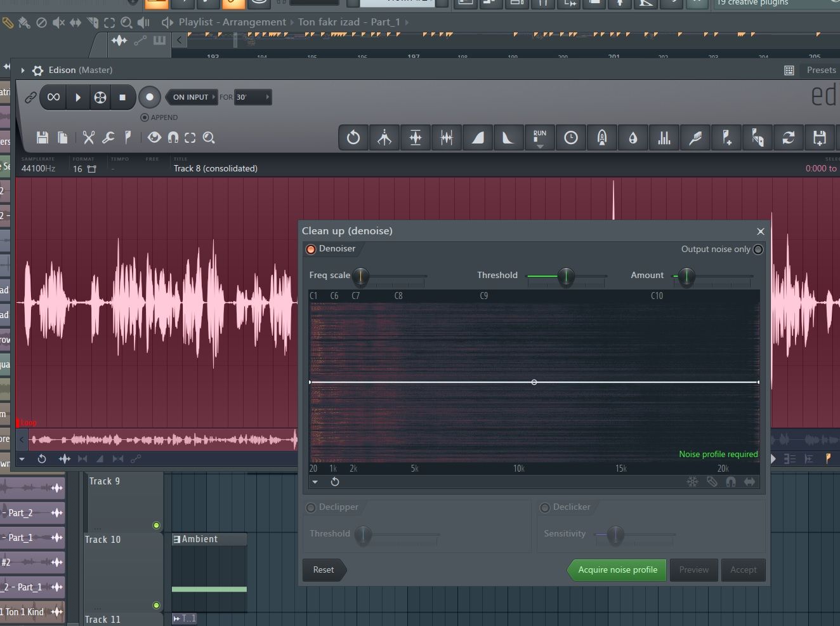Select Playlist mute tool (speaker-x) icon
The width and height of the screenshot is (840, 626).
coord(58,23)
